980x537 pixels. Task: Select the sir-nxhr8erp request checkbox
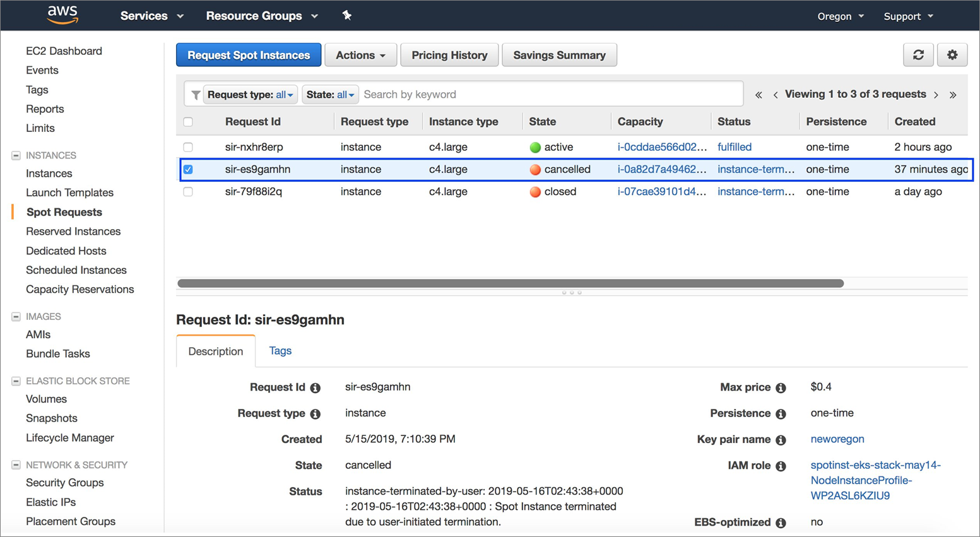(x=188, y=147)
